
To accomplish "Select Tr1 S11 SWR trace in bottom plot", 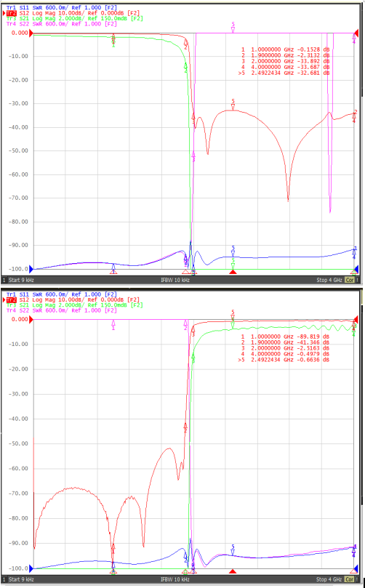I will pyautogui.click(x=62, y=294).
